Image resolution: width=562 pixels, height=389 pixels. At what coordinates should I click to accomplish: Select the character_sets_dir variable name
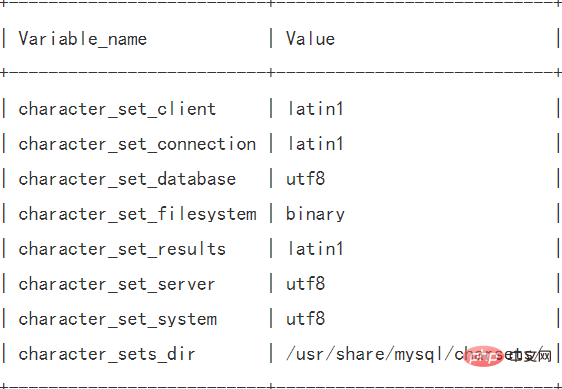coord(107,354)
